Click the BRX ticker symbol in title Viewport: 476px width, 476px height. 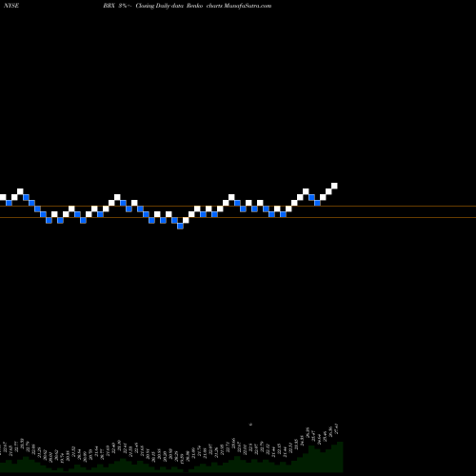[x=109, y=6]
